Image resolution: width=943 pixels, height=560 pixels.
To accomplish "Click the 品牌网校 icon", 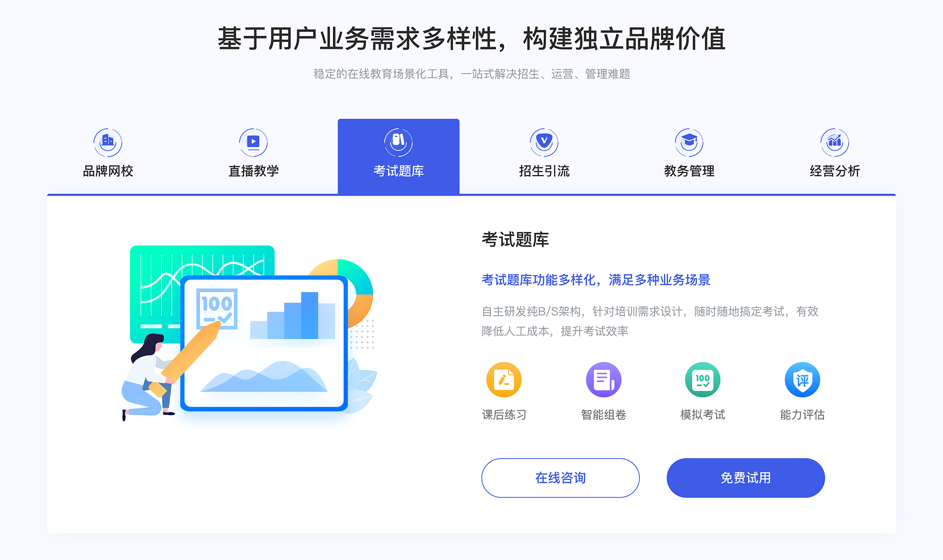I will 107,140.
